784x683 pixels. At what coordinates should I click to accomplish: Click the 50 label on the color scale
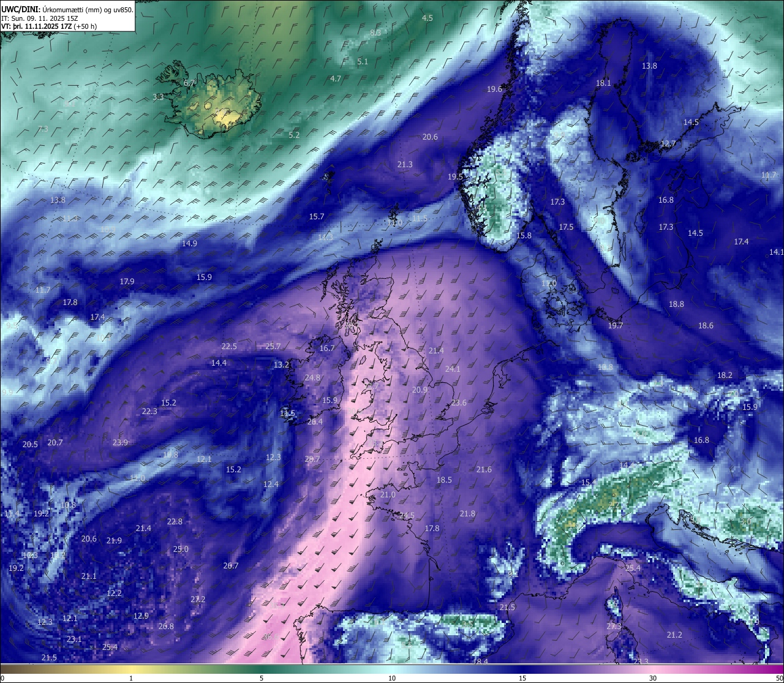[779, 678]
